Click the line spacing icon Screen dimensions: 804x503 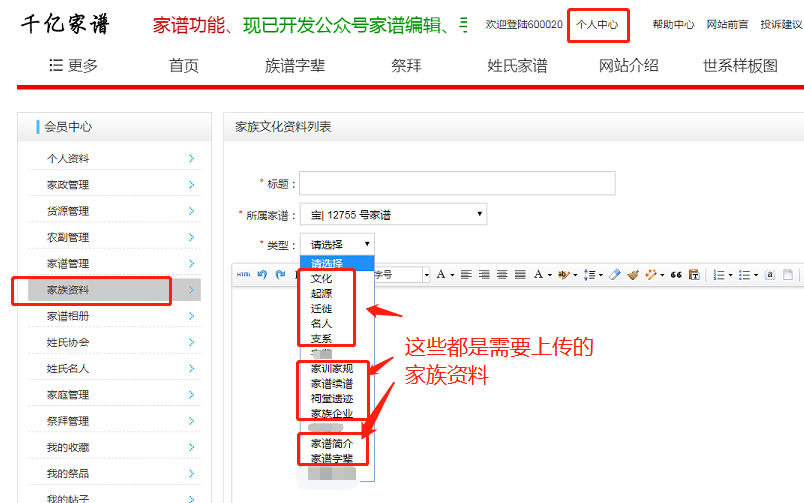coord(590,275)
